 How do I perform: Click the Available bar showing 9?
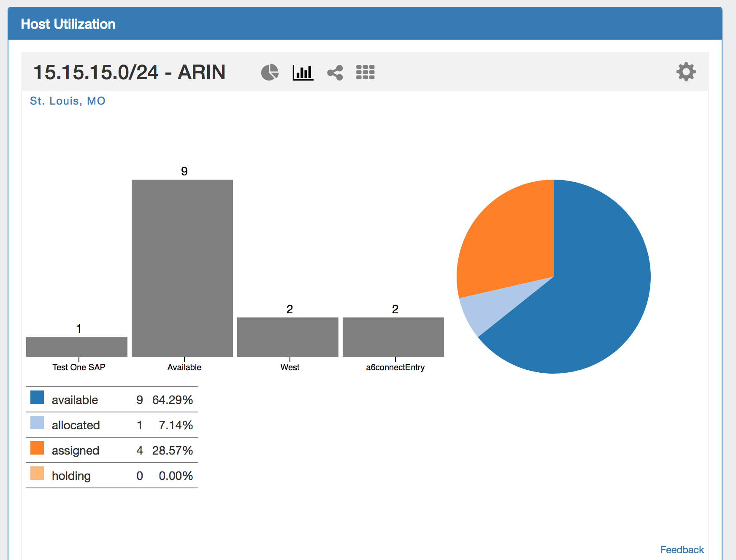point(182,268)
